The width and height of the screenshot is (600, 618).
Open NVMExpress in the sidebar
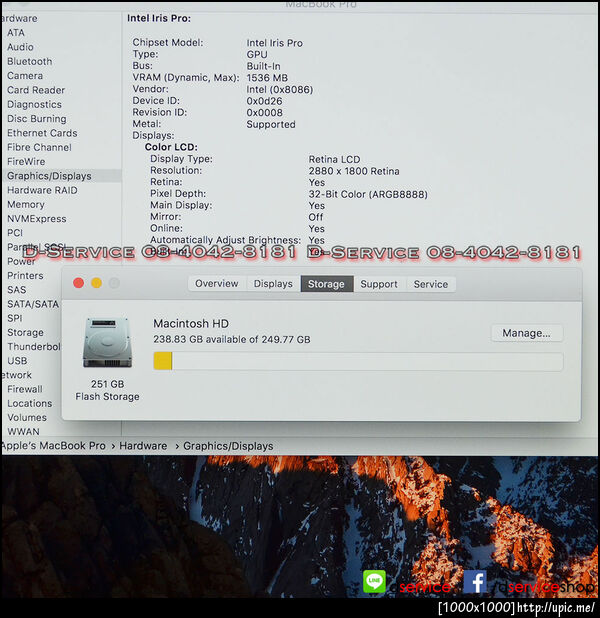coord(37,219)
